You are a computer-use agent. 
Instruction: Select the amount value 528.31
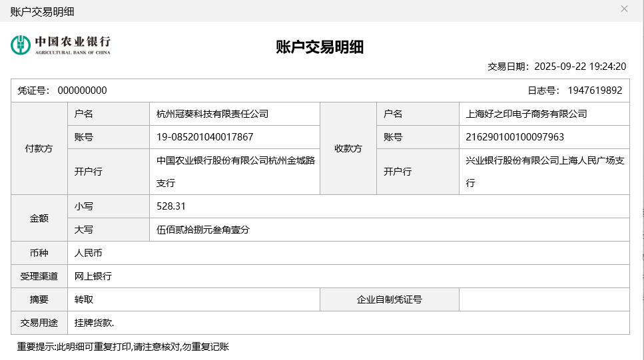tap(171, 206)
